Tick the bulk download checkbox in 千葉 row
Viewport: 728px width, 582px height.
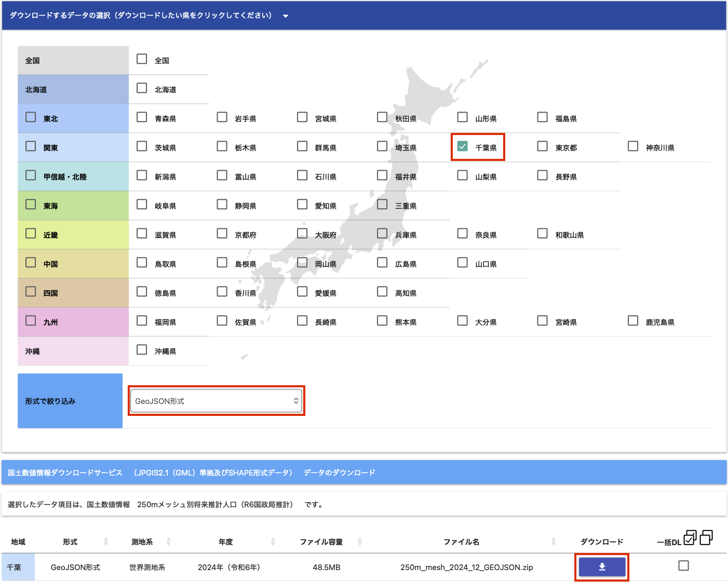[x=683, y=565]
